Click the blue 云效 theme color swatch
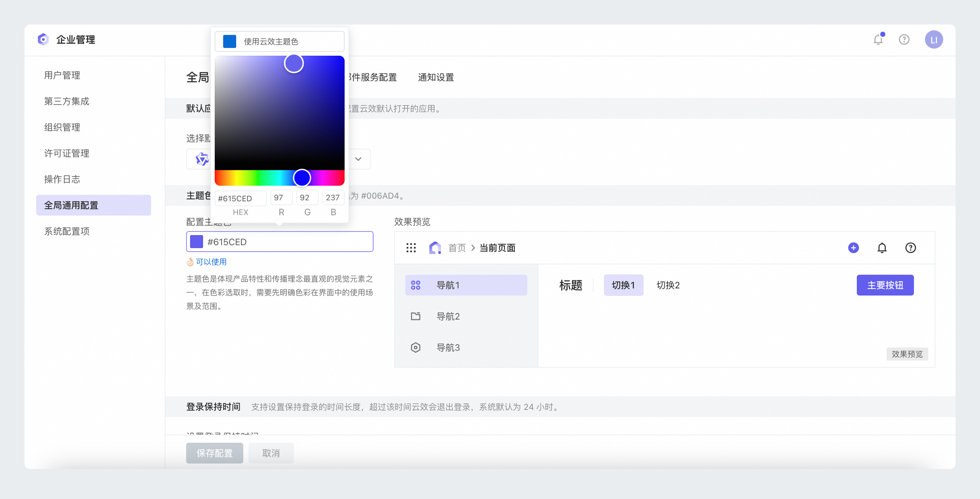The width and height of the screenshot is (980, 499). tap(229, 42)
